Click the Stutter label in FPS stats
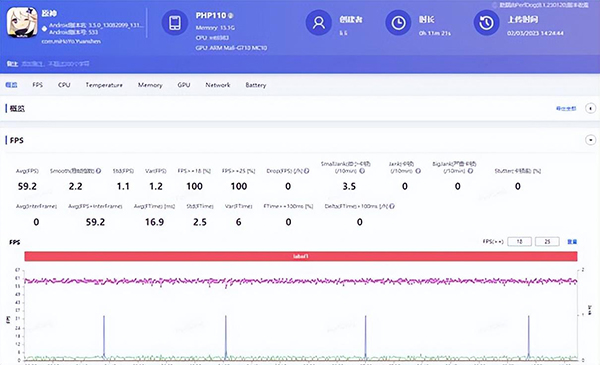 517,171
